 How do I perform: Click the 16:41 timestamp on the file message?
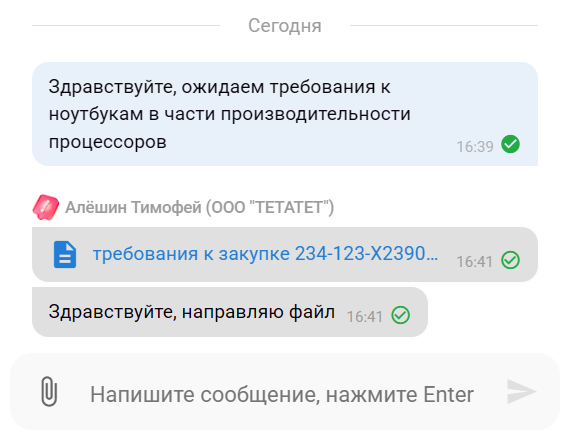point(475,262)
